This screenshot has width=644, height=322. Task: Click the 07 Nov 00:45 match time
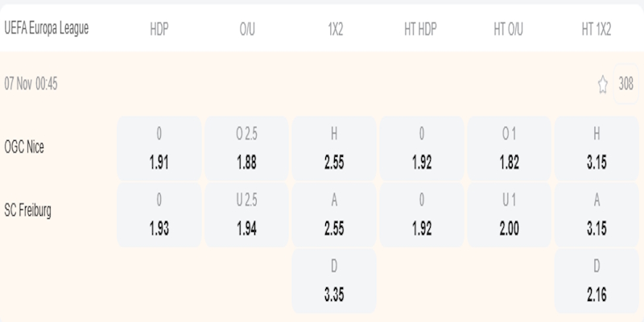coord(31,85)
